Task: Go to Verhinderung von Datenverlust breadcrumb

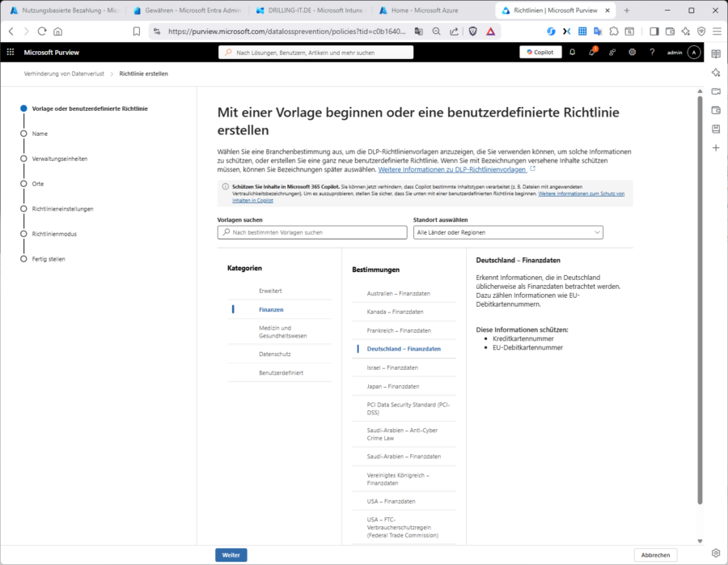Action: (x=64, y=74)
